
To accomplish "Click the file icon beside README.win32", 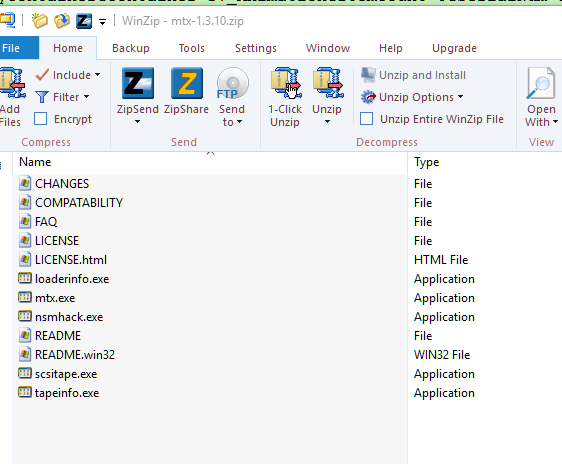I will point(25,354).
